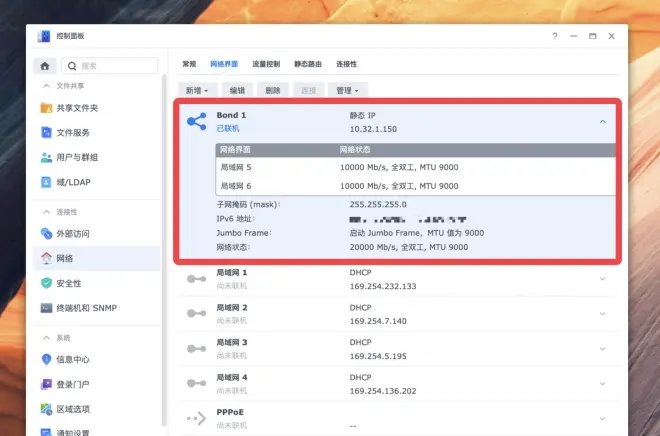Click the 登录门户 icon
Image resolution: width=660 pixels, height=436 pixels.
[x=46, y=384]
